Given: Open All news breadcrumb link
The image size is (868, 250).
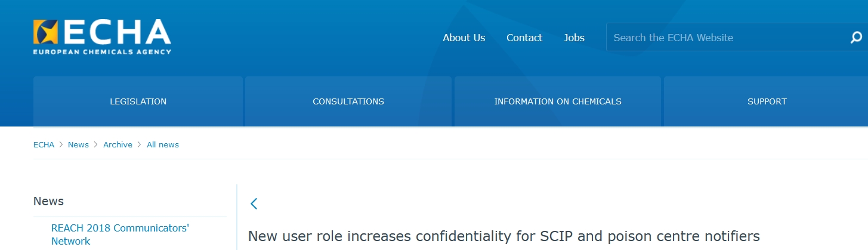Looking at the screenshot, I should [x=163, y=144].
